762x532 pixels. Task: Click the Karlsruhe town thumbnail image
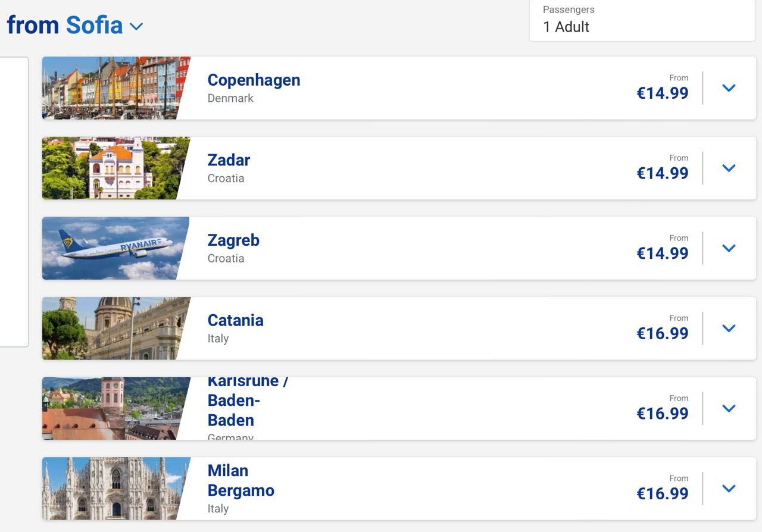113,408
